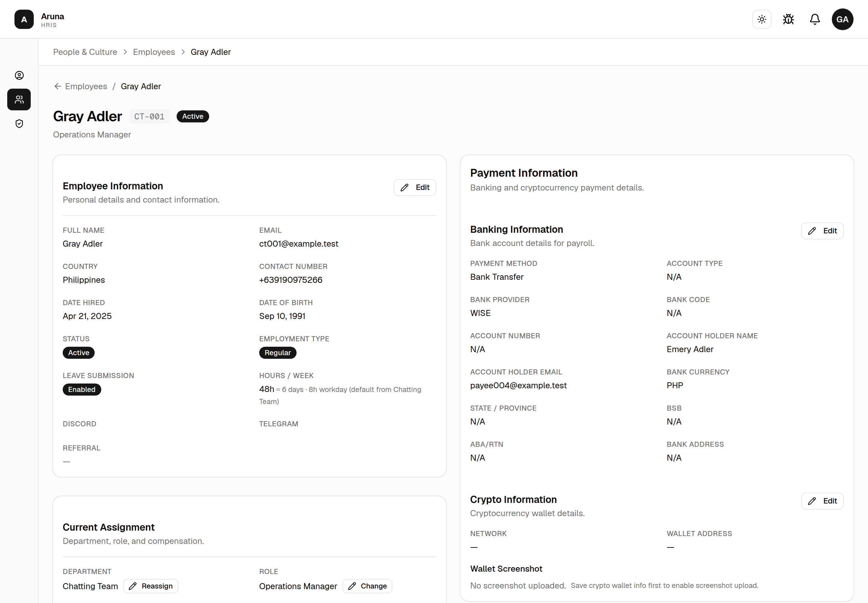Click the 48h hours per week value
868x603 pixels.
point(267,389)
